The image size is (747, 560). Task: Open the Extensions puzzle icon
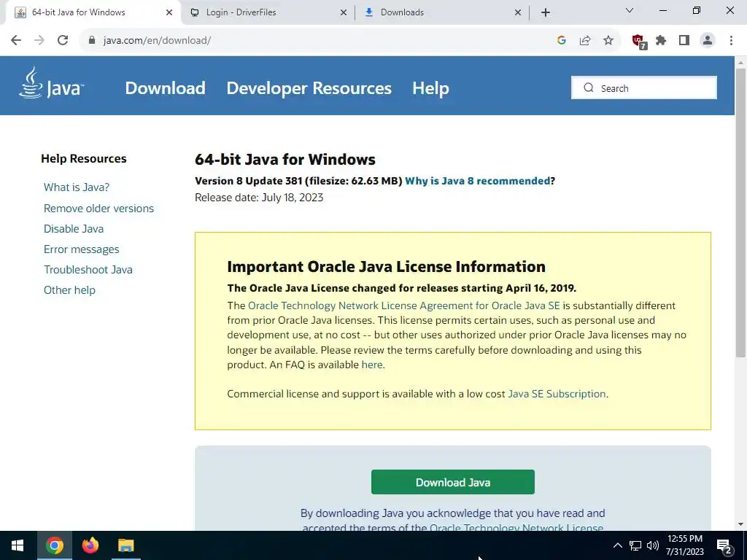[x=661, y=41]
